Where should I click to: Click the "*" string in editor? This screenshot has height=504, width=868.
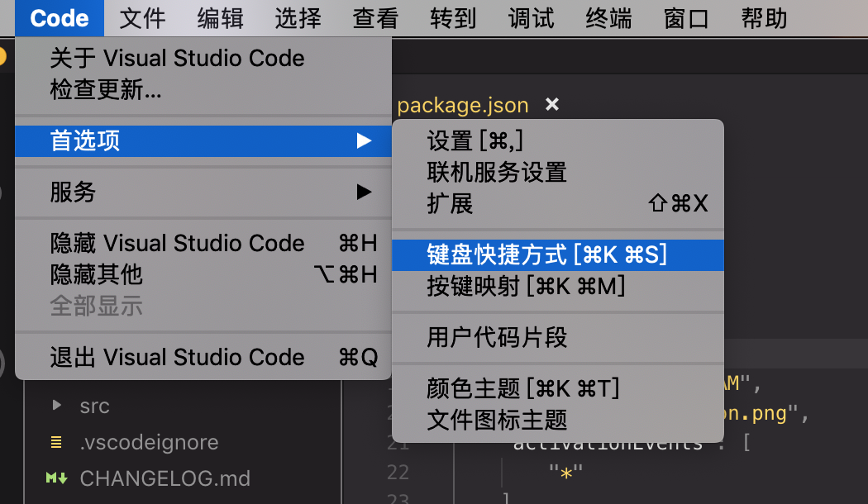pos(565,473)
